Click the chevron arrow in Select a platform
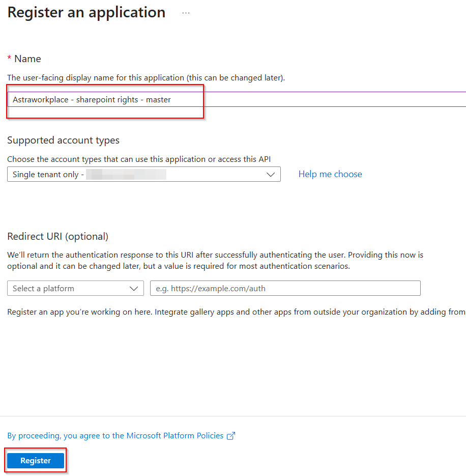Screen dimensions: 466x476 [x=134, y=289]
